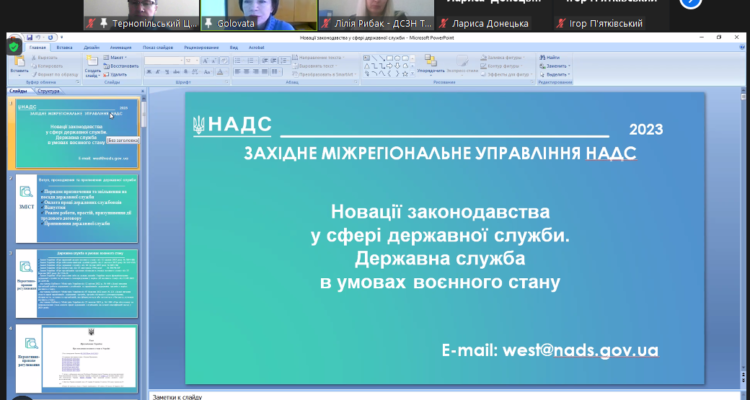The image size is (750, 400).
Task: Open the Эффекты для фигур dropdown
Action: pos(506,75)
